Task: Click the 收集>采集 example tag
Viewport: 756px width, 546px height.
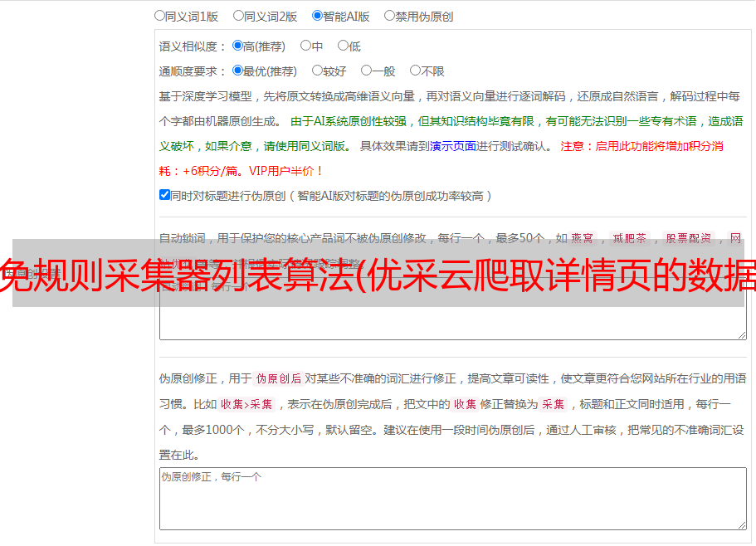Action: pos(246,404)
